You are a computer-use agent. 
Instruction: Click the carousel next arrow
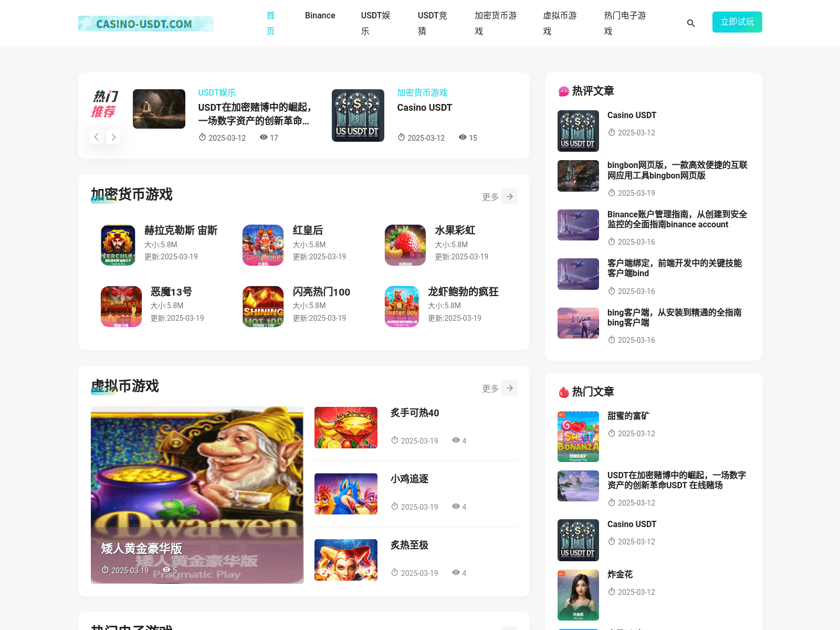(x=113, y=136)
